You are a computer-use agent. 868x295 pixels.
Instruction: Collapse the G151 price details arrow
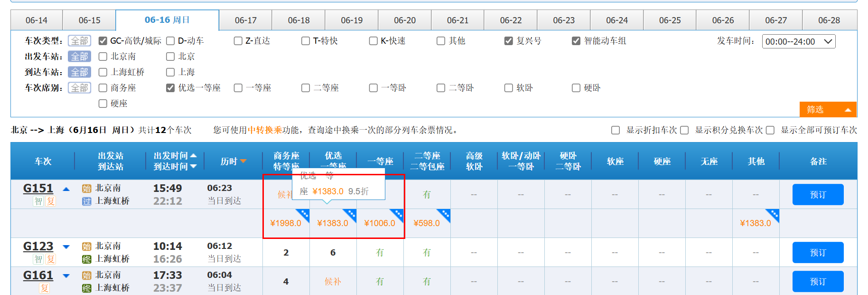click(66, 189)
